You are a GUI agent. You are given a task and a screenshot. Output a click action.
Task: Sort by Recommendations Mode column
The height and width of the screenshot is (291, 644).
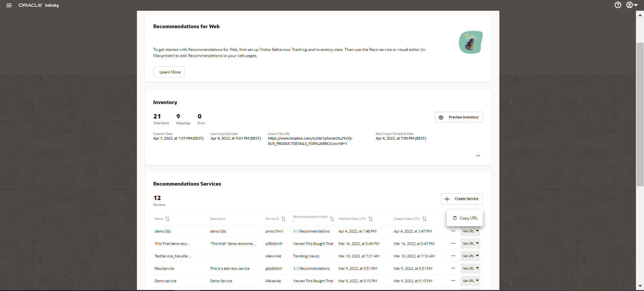click(x=332, y=219)
